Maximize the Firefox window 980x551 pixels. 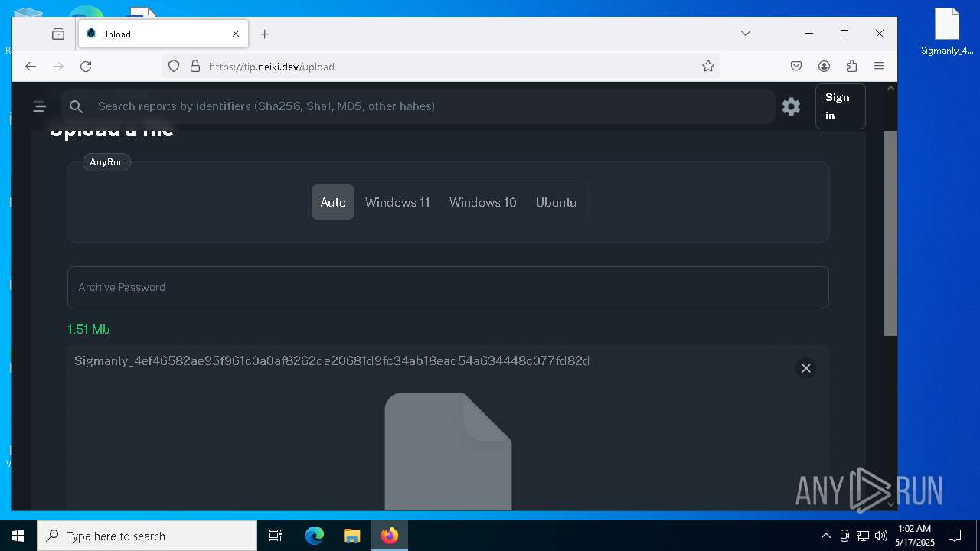point(844,34)
